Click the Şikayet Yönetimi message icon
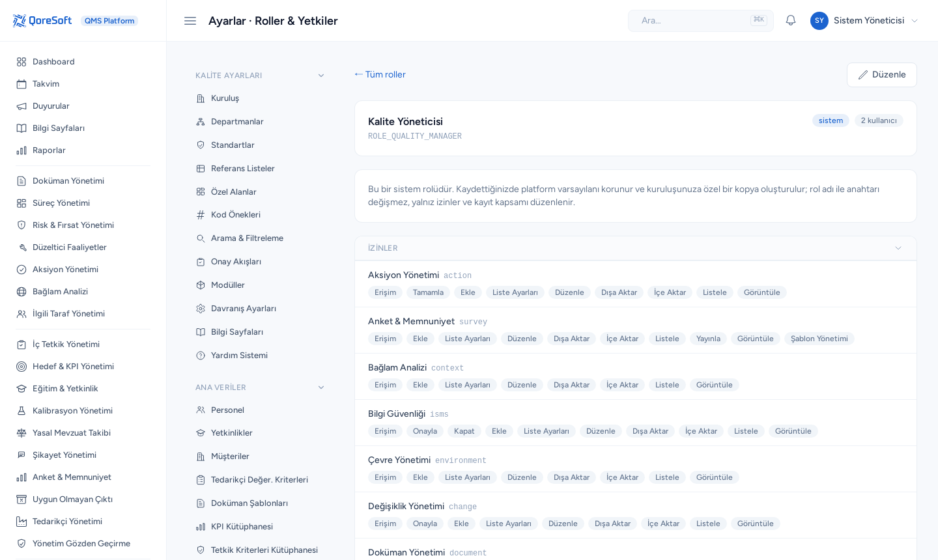 coord(21,455)
